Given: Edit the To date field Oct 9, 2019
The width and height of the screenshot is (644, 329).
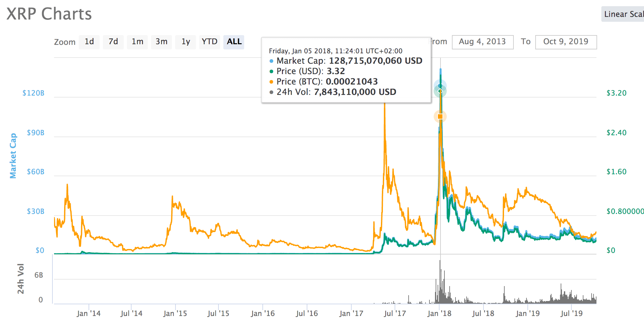Looking at the screenshot, I should tap(566, 42).
